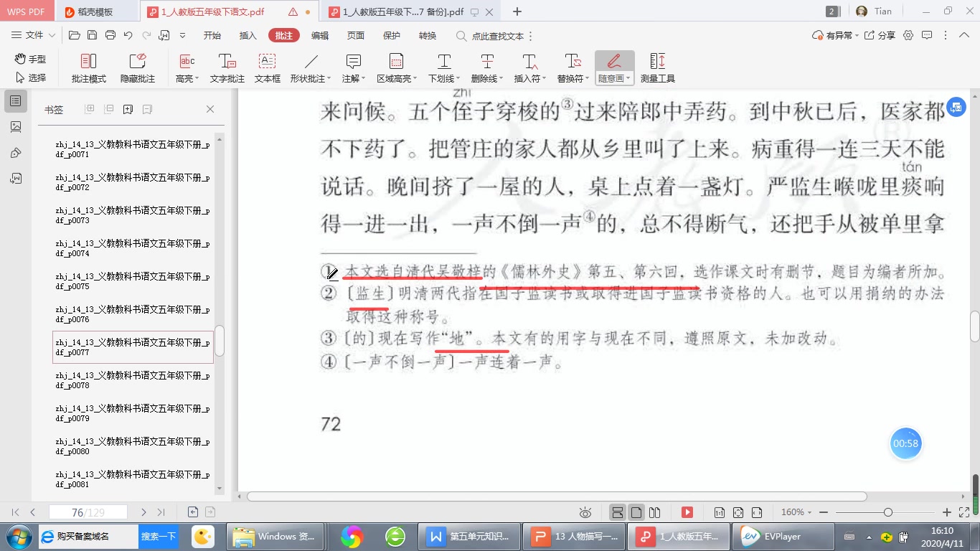The height and width of the screenshot is (551, 980).
Task: Collapse the ribbon with the chevron
Action: pos(963,35)
